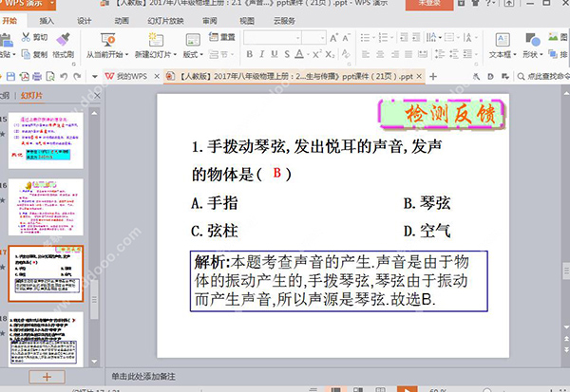Viewport: 570px width, 392px height.
Task: Apply font color with the A icon
Action: pos(299,54)
